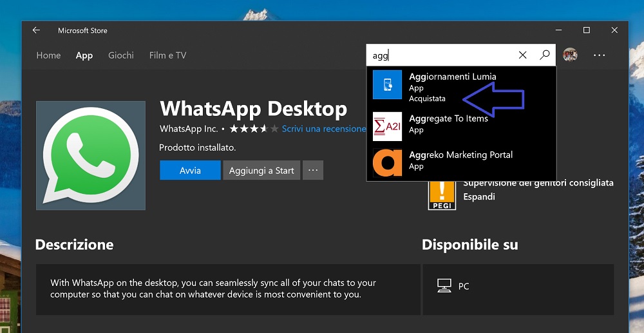Switch to the Home tab
Screen dimensions: 644x333
click(x=48, y=55)
